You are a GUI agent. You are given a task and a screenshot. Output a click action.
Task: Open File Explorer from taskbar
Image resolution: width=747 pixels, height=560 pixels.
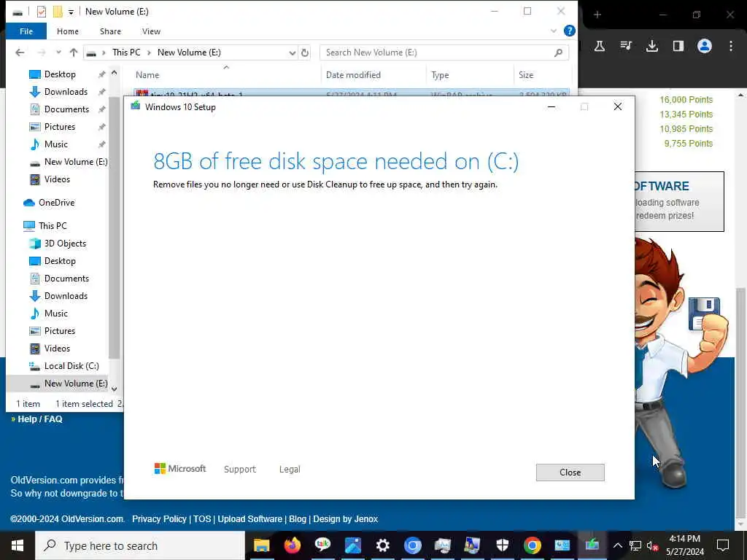pyautogui.click(x=262, y=545)
